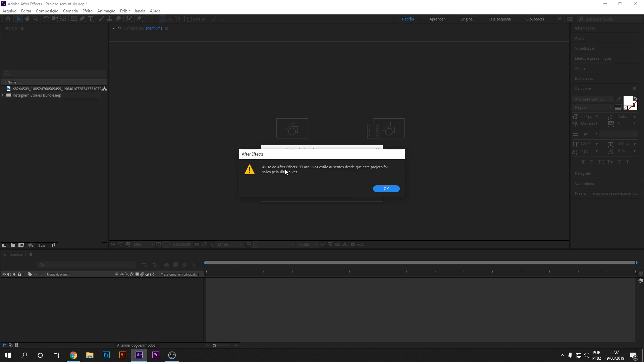Select the Eraser tool
Screen dimensions: 644x362
pyautogui.click(x=118, y=19)
